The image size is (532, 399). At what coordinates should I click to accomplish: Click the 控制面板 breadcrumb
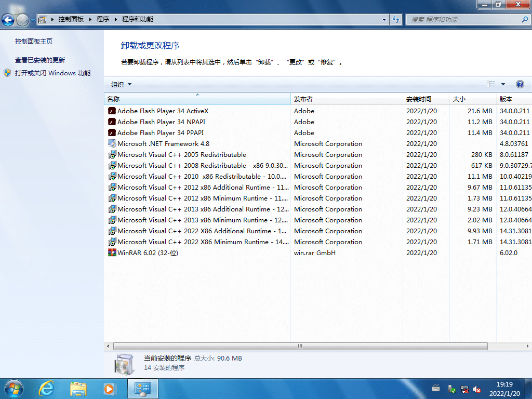(71, 19)
